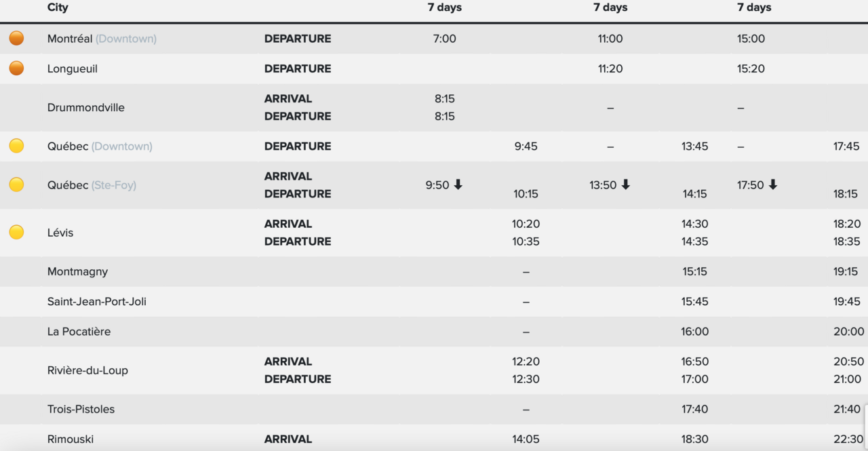This screenshot has height=451, width=868.
Task: Click down arrow next to 17:50
Action: pyautogui.click(x=772, y=184)
